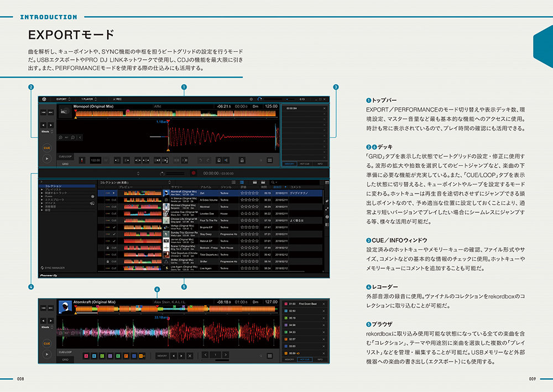This screenshot has height=392, width=553.
Task: Delete the 00:00:084 memory cue
Action: [x=325, y=108]
